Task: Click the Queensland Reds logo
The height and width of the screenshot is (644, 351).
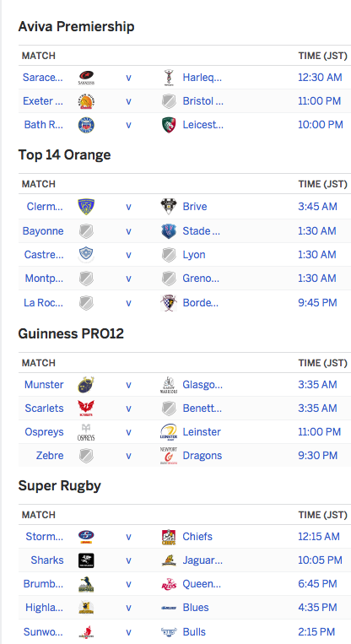Action: tap(169, 584)
